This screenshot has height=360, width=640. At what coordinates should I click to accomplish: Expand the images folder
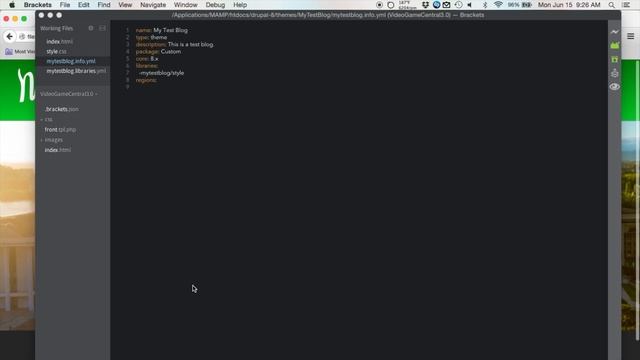53,140
